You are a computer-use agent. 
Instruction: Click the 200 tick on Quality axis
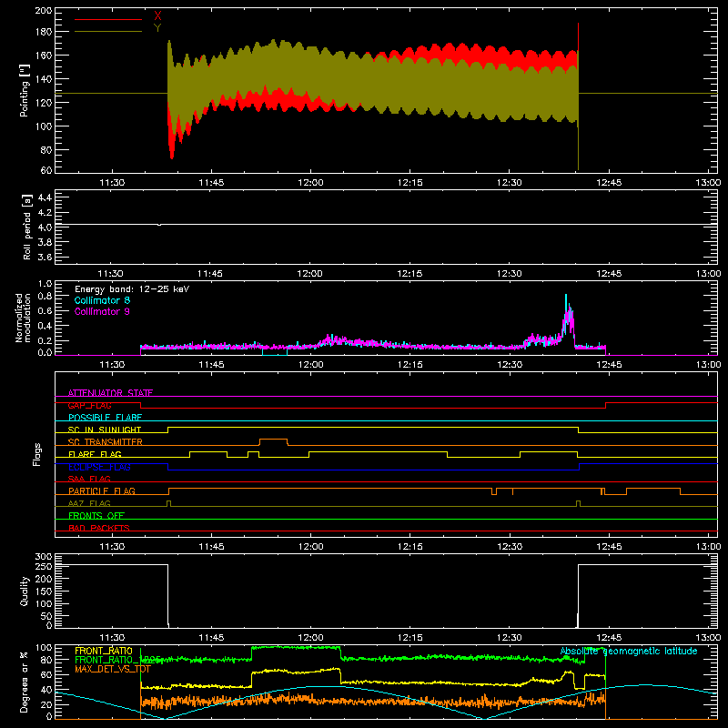click(x=44, y=579)
